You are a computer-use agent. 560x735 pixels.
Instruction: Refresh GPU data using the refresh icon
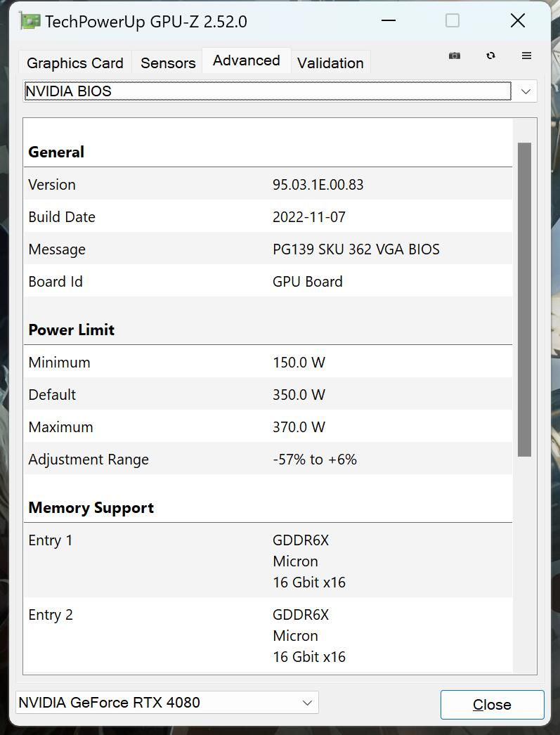tap(490, 55)
